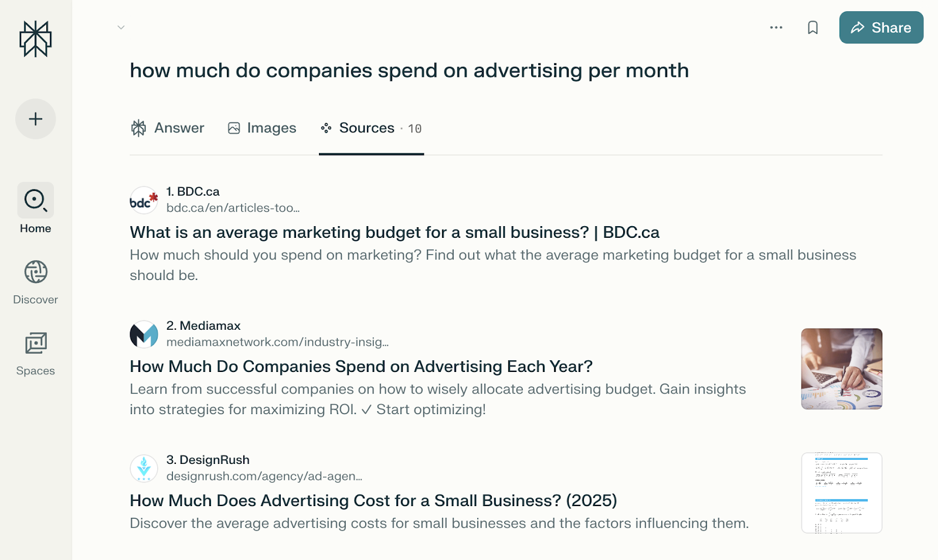The image size is (938, 560).
Task: Bookmark this thread
Action: (x=813, y=28)
